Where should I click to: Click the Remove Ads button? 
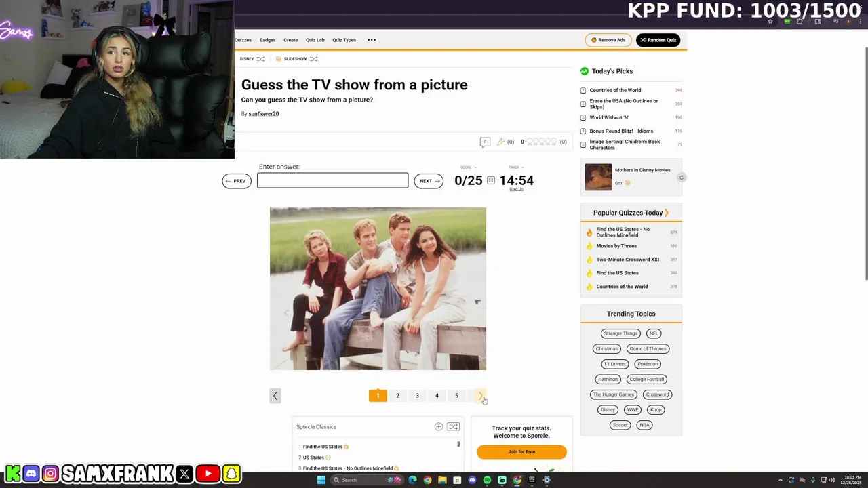(608, 40)
